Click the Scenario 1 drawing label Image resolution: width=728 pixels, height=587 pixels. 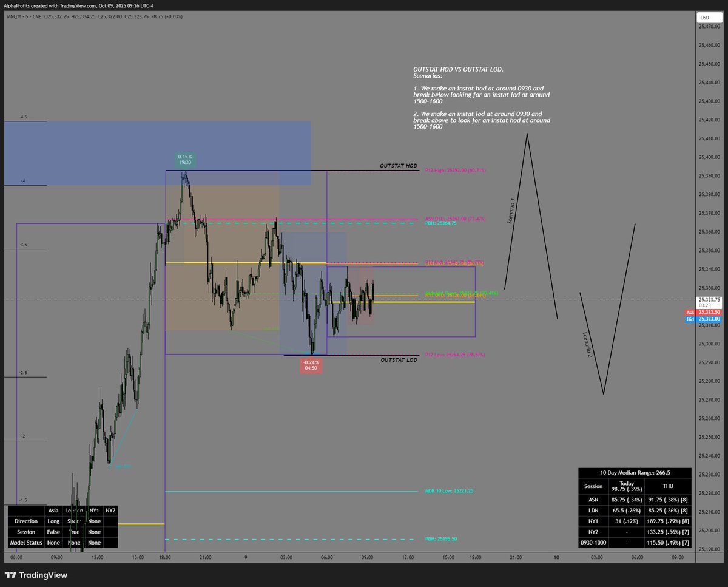click(x=511, y=211)
